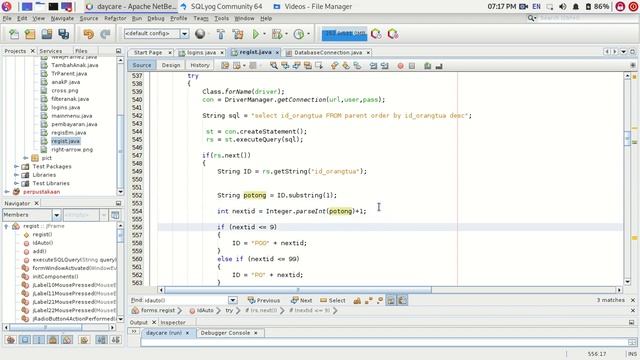Open the default config dropdown
Viewport: 640px width, 360px height.
184,33
